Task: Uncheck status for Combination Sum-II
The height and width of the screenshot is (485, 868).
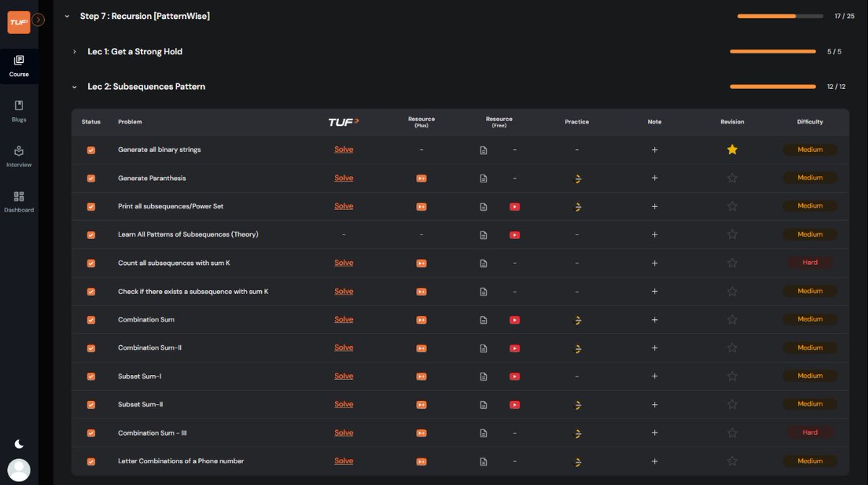Action: coord(91,348)
